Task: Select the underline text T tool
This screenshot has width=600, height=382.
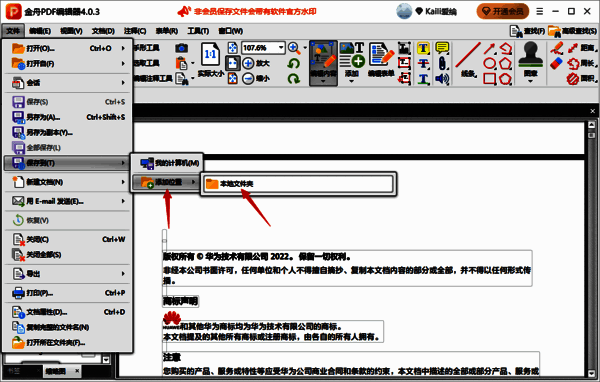Action: 423,79
